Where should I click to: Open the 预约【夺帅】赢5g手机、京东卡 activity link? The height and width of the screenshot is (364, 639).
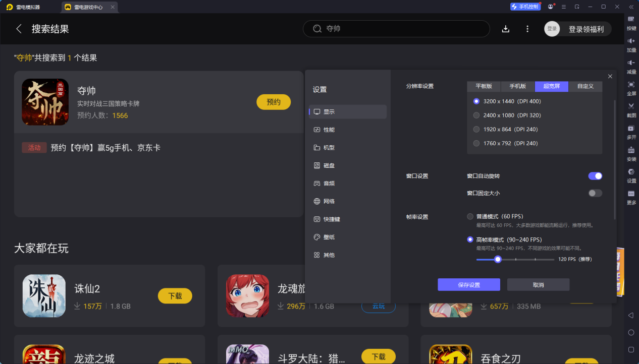click(105, 148)
